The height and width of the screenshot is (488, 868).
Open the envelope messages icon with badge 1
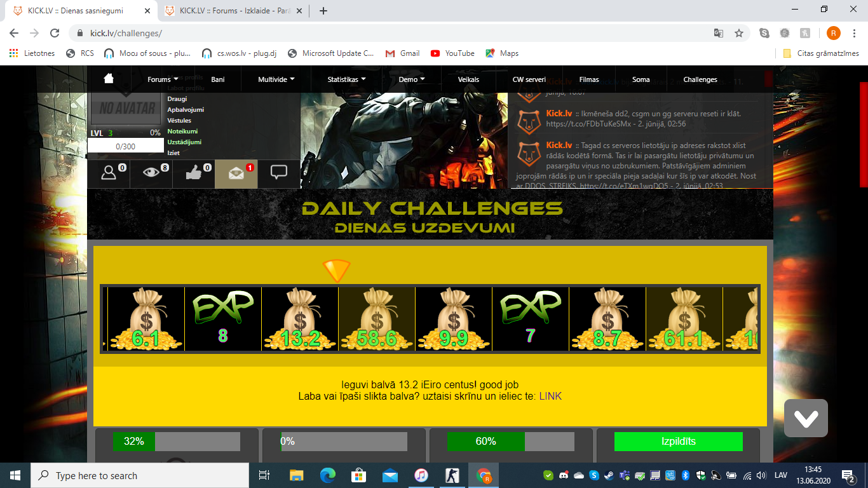click(236, 174)
